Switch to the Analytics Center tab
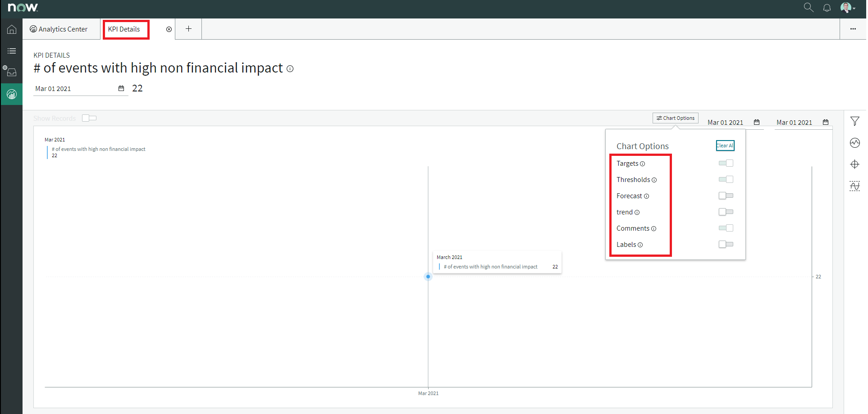 click(x=59, y=29)
